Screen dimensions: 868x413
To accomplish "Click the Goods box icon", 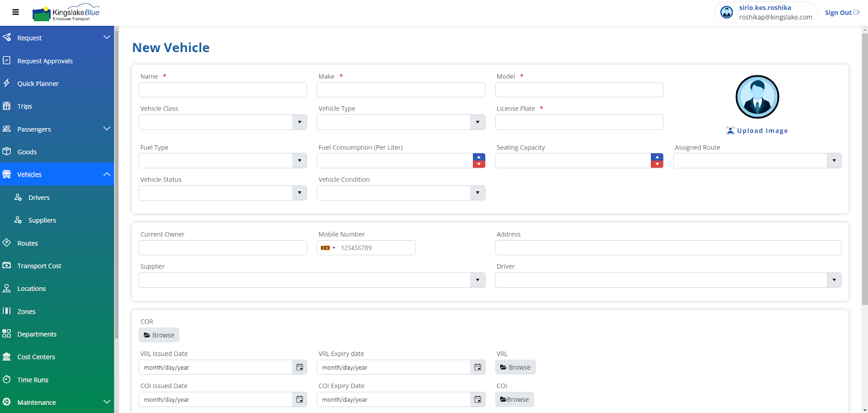I will coord(7,151).
